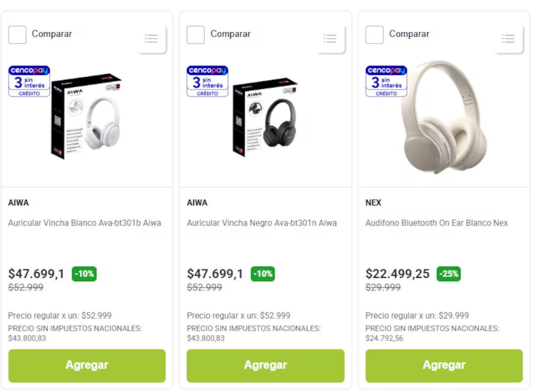Click Agregar for the Auricular Vincha Blanco
Image resolution: width=534 pixels, height=392 pixels.
pyautogui.click(x=87, y=365)
